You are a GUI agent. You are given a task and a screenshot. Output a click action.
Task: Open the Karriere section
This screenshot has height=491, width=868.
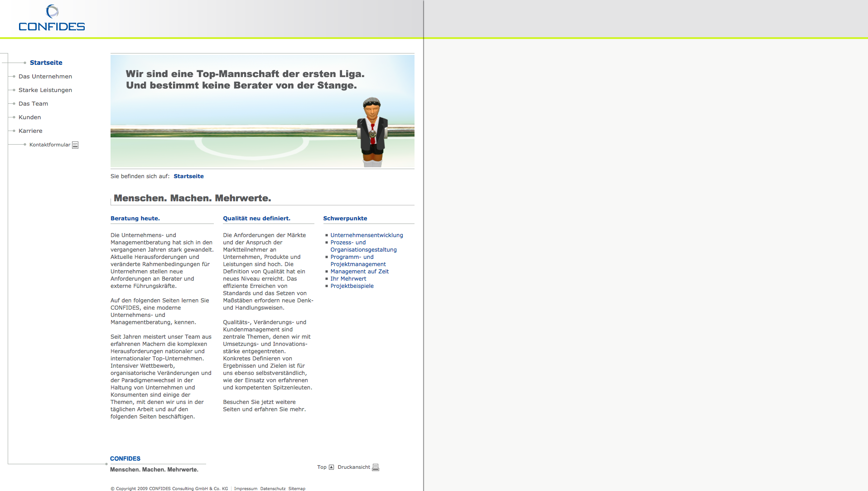point(30,131)
